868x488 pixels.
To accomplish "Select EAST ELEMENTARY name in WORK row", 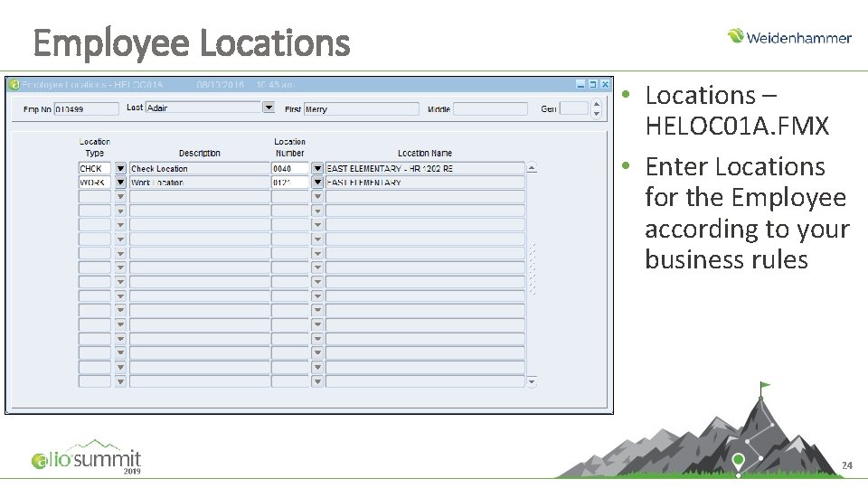I will click(x=425, y=182).
